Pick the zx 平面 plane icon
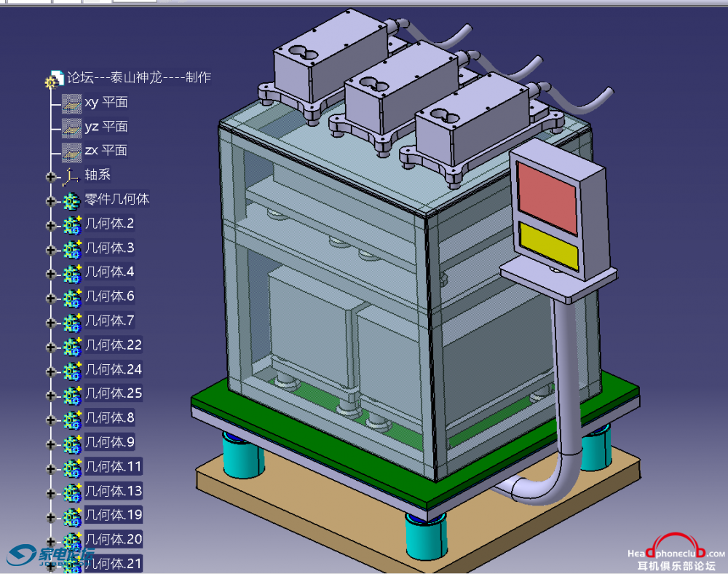The image size is (728, 574). tap(71, 152)
